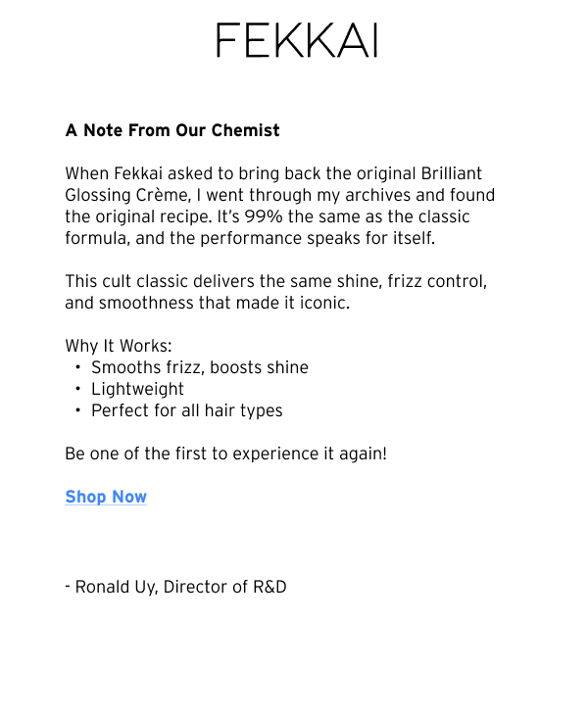Viewport: 588px width, 717px height.
Task: Click the 'Perfect for all hair types' bullet
Action: pyautogui.click(x=187, y=410)
